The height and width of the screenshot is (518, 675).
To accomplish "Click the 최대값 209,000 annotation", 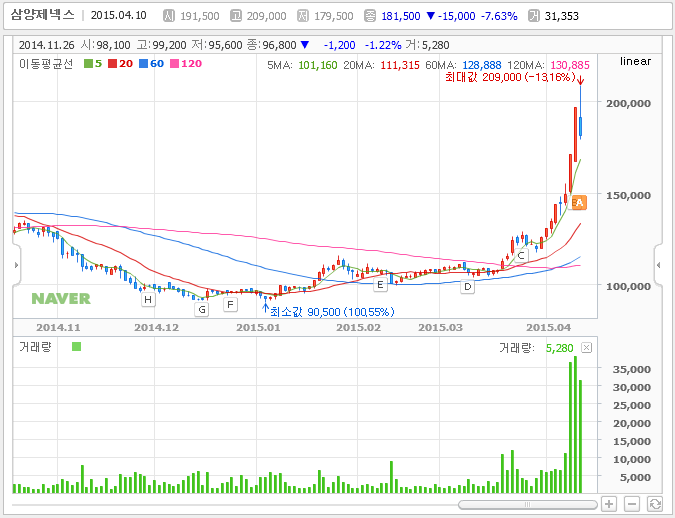I will [x=510, y=77].
